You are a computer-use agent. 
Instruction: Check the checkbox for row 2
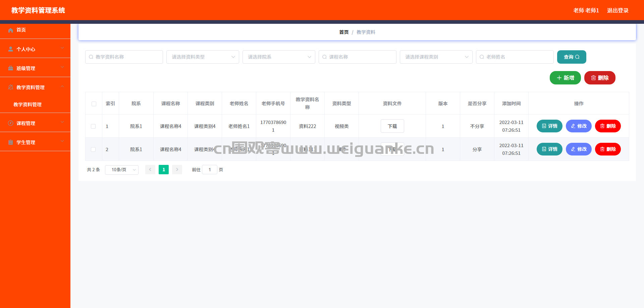[93, 149]
